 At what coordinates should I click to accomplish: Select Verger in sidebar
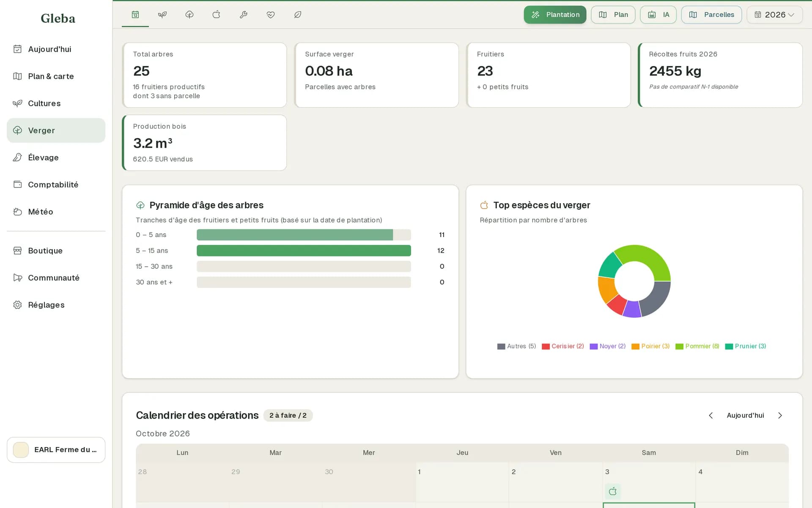(56, 130)
